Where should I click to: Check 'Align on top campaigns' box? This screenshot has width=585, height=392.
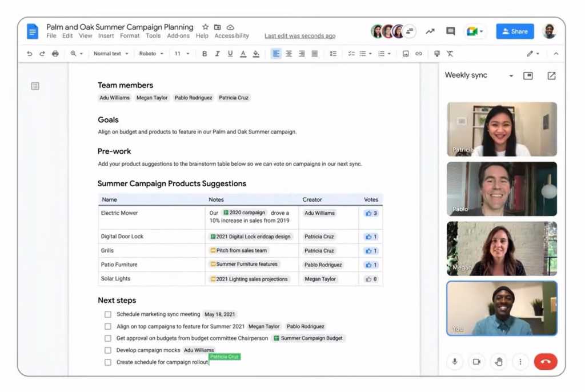[x=108, y=326]
